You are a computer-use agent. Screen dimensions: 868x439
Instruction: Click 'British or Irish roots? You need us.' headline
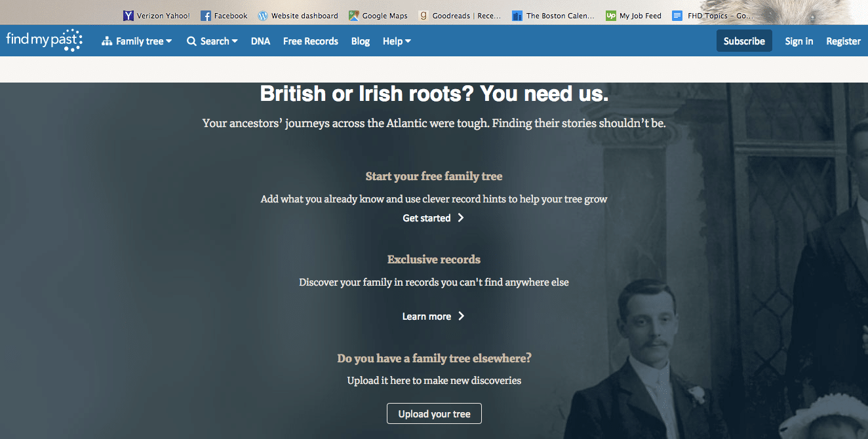(x=434, y=94)
